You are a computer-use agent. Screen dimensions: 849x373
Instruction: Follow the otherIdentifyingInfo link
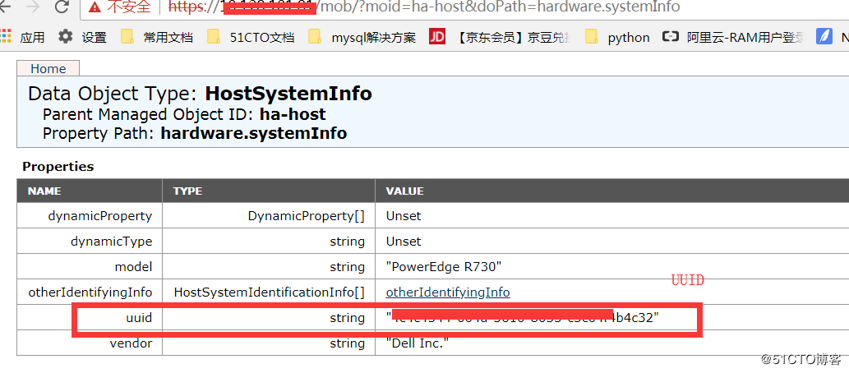coord(448,292)
